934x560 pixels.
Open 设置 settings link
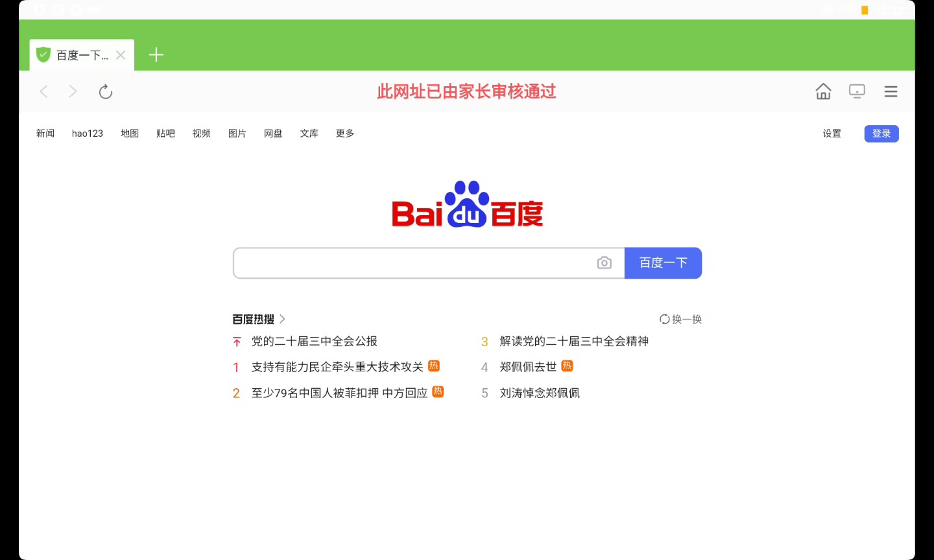(832, 134)
